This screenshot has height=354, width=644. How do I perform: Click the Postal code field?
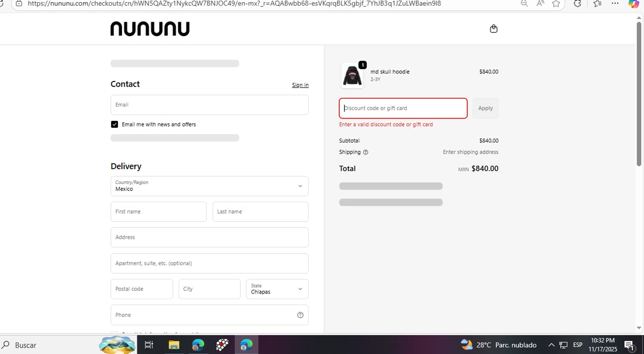142,289
